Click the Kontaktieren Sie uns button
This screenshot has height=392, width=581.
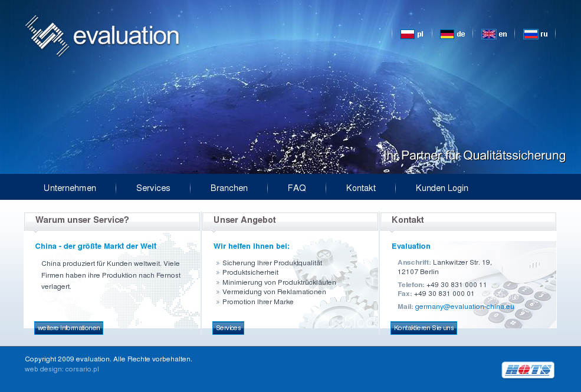pos(424,328)
